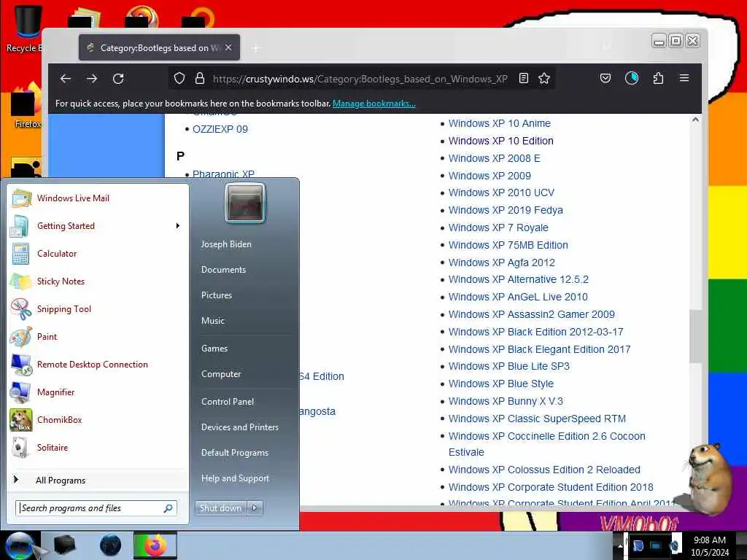Open the extensions puzzle icon
Viewport: 747px width, 560px height.
coord(659,78)
